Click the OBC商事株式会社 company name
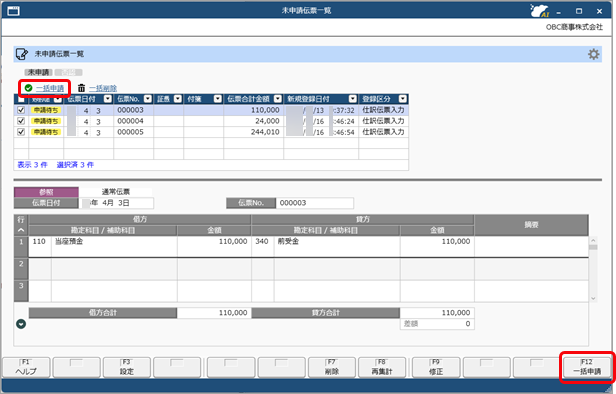This screenshot has height=394, width=616. point(574,27)
